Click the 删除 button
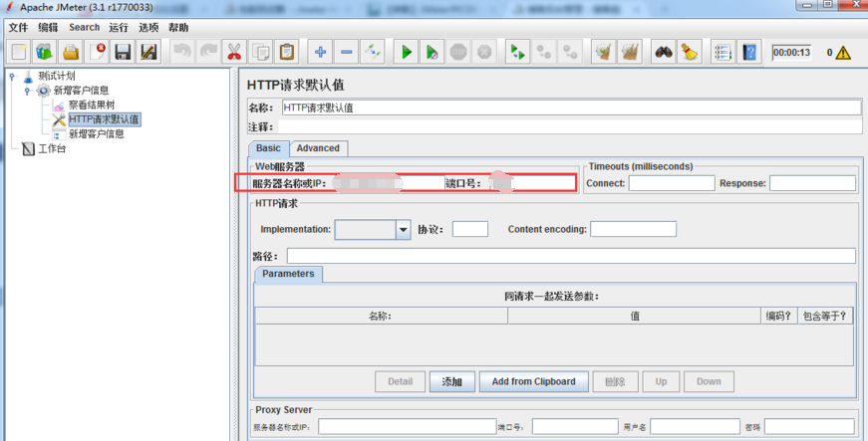 point(616,381)
